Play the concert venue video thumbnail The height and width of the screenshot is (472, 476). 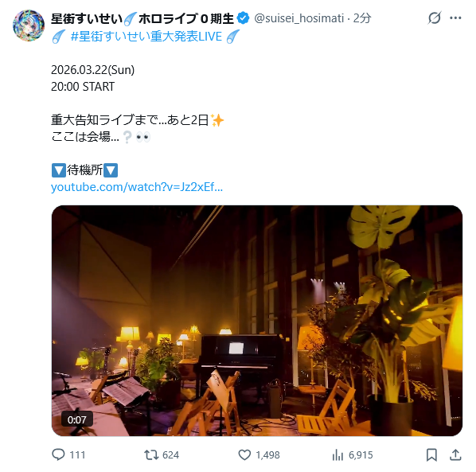tap(257, 321)
